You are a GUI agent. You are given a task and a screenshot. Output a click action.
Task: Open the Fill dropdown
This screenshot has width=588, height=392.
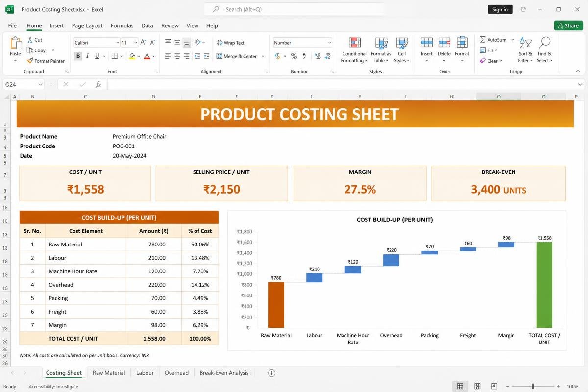click(x=489, y=50)
